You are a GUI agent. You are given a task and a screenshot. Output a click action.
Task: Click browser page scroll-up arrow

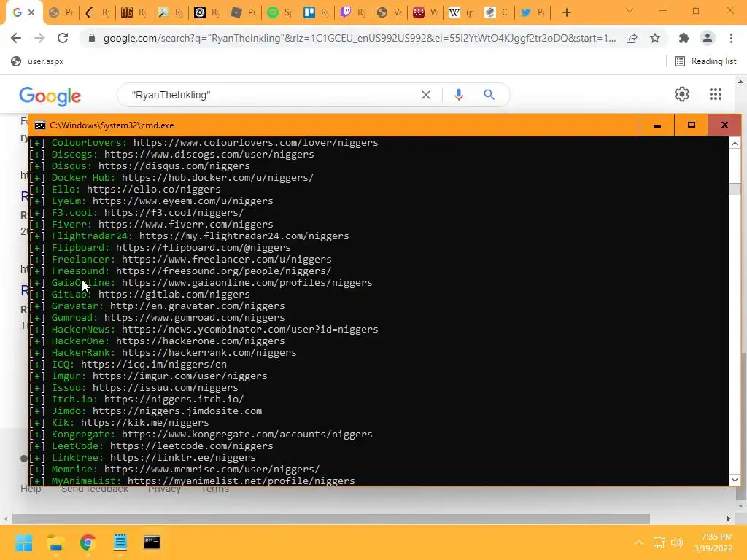coord(740,82)
